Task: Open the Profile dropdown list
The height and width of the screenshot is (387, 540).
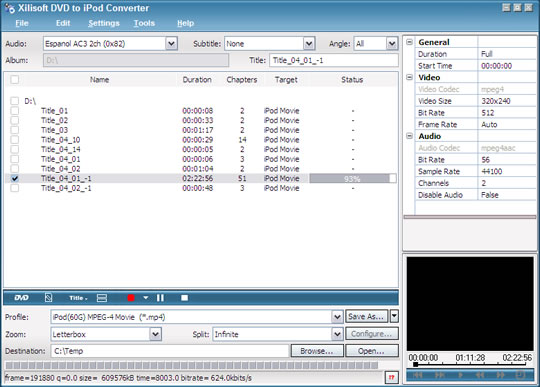Action: pyautogui.click(x=337, y=316)
